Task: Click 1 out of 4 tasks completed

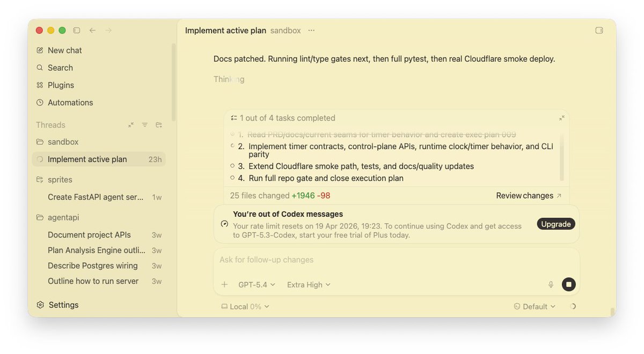Action: (x=287, y=118)
